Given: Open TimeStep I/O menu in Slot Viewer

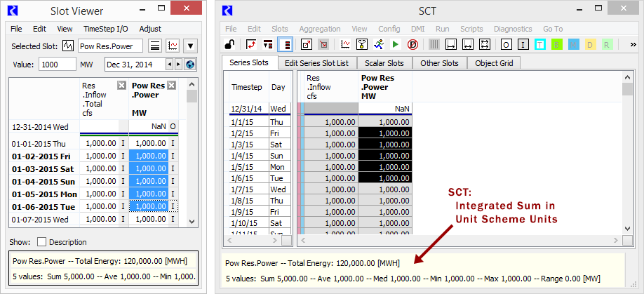Looking at the screenshot, I should coord(105,29).
